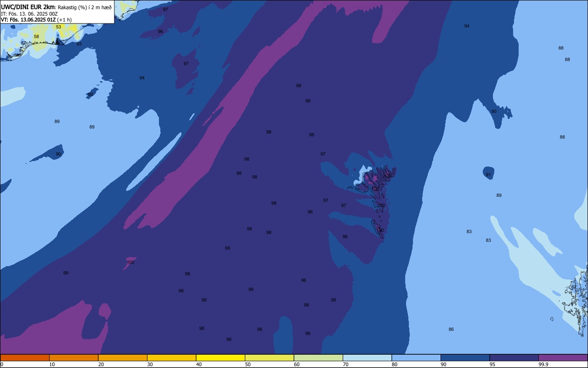This screenshot has width=588, height=368.
Task: Click the "95" legend scale label
Action: [492, 364]
